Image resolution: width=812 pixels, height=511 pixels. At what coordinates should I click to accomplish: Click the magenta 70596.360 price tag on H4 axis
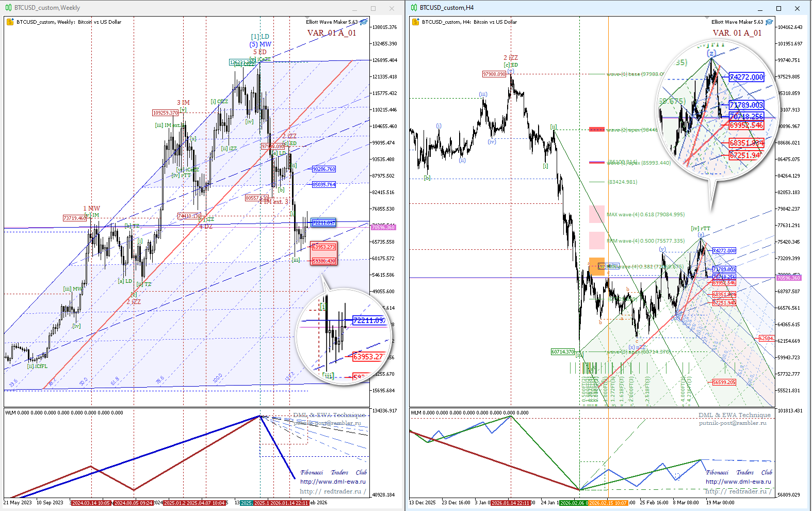click(788, 278)
